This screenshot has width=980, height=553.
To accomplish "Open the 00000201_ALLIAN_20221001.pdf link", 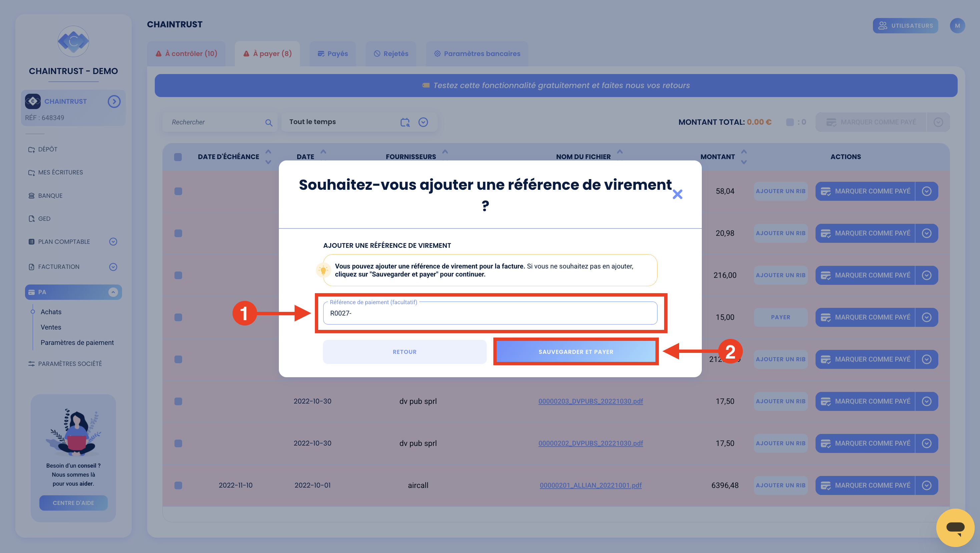I will tap(590, 485).
